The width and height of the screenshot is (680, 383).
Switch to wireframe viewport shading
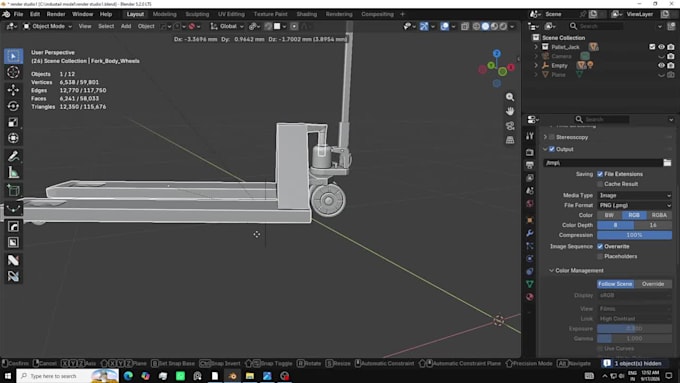point(476,26)
